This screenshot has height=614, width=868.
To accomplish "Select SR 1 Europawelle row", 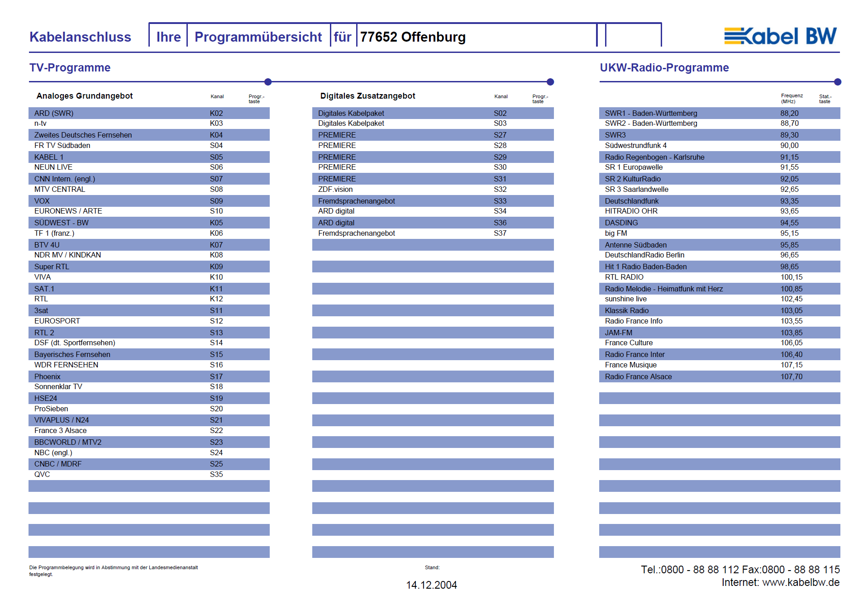I will click(x=720, y=167).
